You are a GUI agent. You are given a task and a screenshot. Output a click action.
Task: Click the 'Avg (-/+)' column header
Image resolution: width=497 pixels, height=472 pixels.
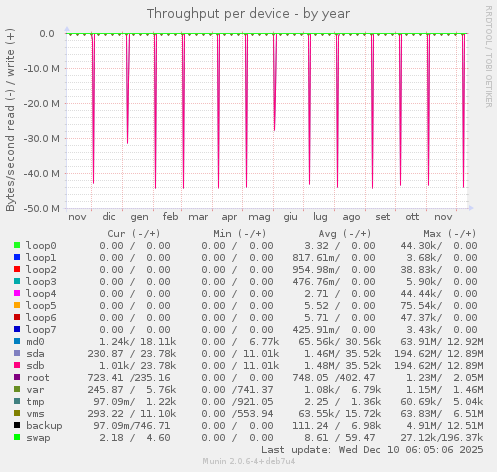(x=345, y=234)
